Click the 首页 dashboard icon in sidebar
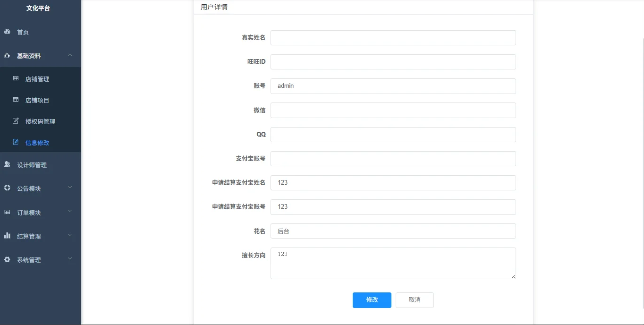 pos(7,32)
